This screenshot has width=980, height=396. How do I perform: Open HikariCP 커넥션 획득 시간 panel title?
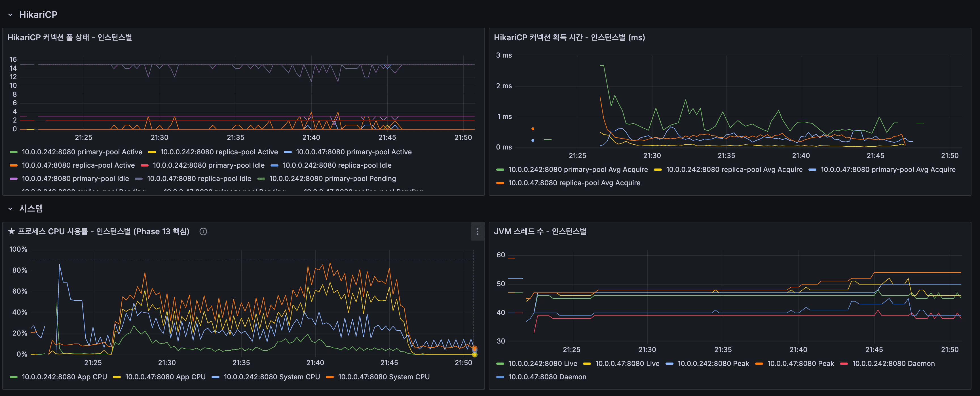569,37
